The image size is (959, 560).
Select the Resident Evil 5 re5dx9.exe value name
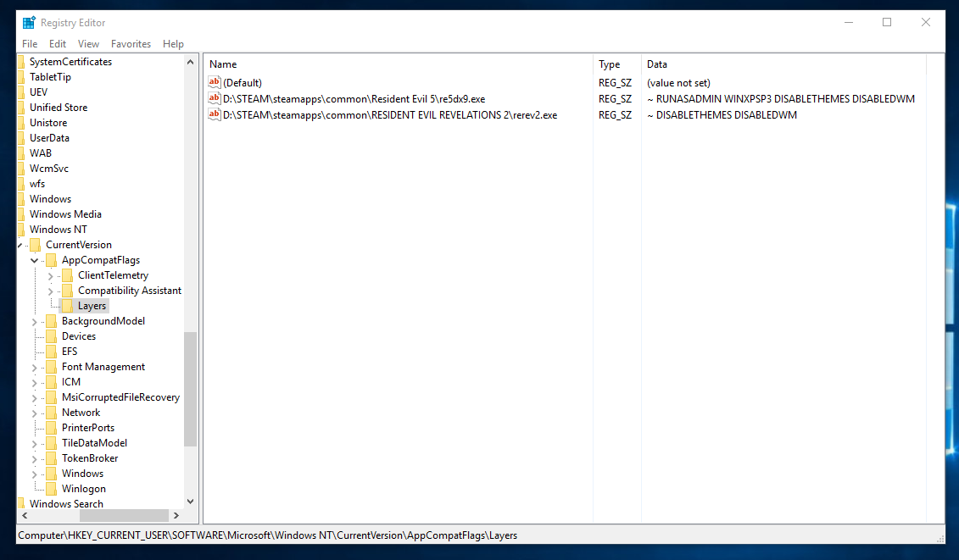[x=354, y=99]
